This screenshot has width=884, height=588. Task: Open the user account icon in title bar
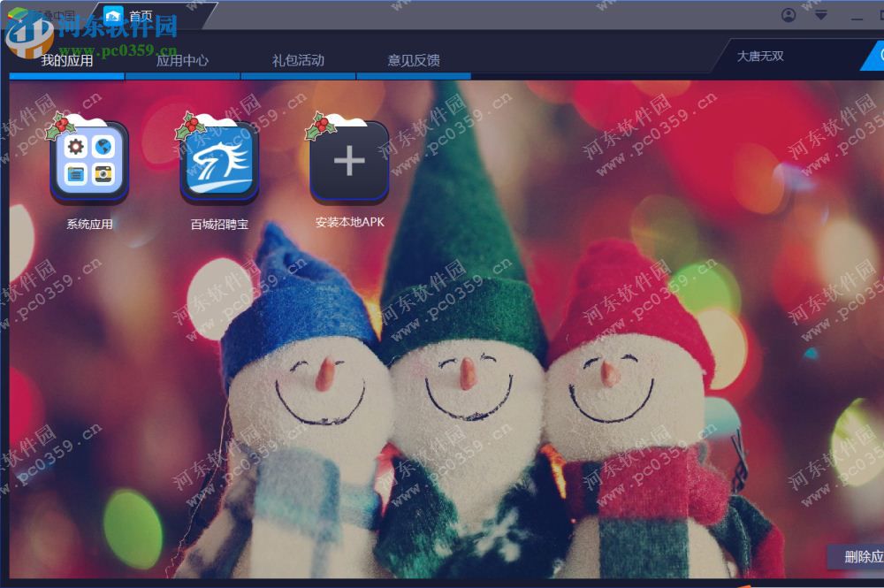point(789,15)
